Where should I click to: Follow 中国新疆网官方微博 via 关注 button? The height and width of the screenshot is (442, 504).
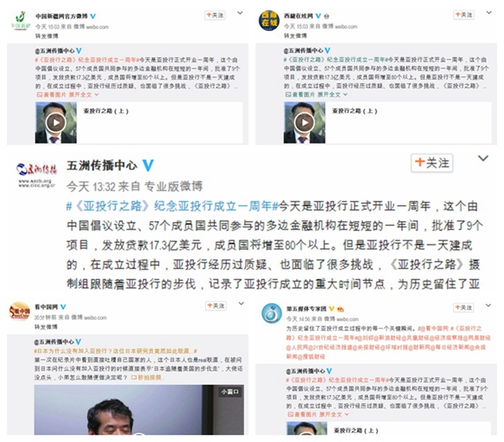pyautogui.click(x=215, y=15)
